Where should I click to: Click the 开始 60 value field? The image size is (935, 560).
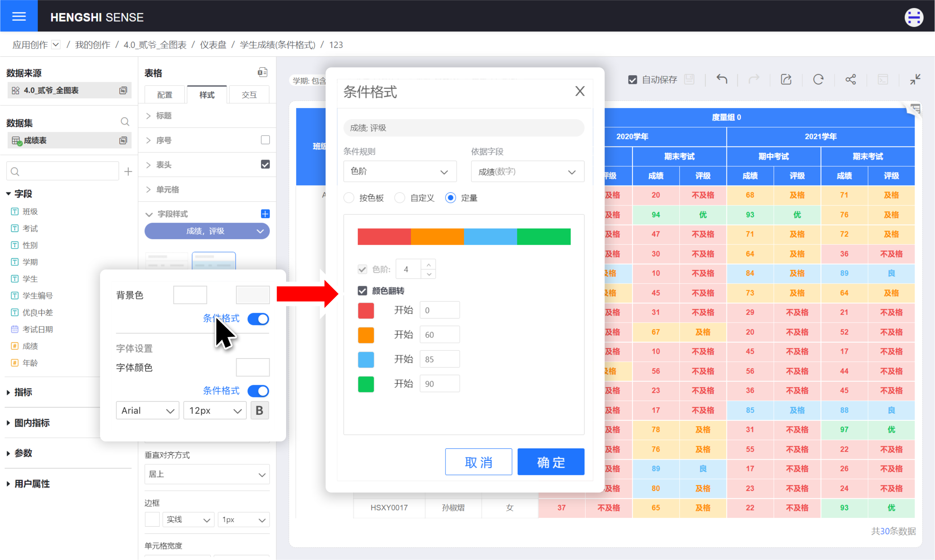point(440,335)
